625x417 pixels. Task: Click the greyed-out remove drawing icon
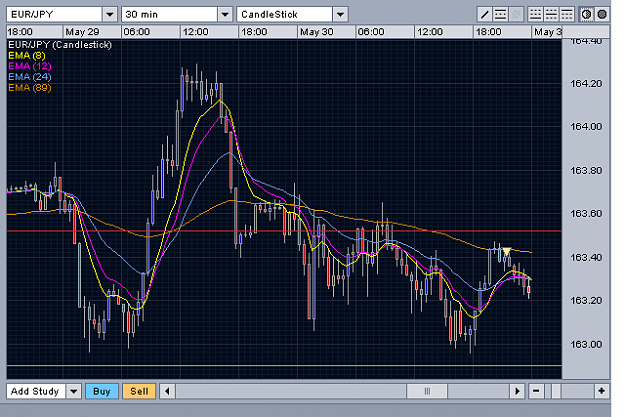click(516, 15)
